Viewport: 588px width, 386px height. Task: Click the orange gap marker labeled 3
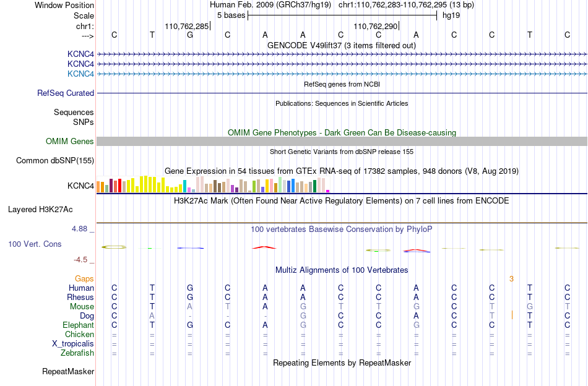(511, 279)
